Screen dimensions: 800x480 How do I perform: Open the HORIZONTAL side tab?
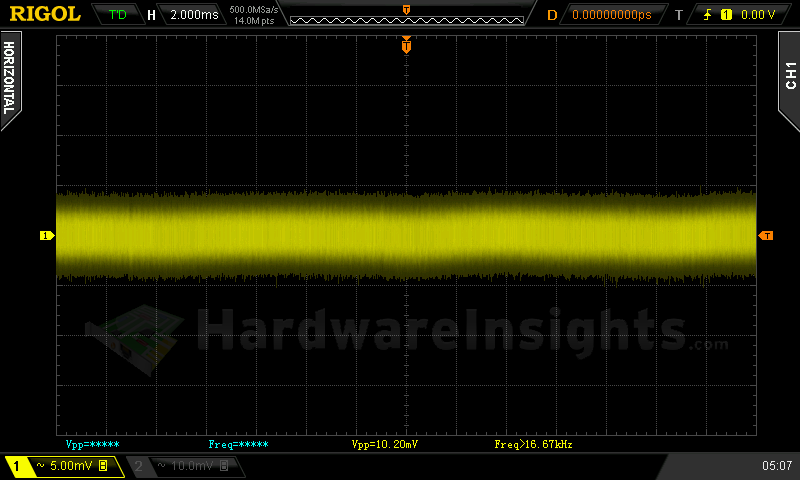tap(10, 78)
